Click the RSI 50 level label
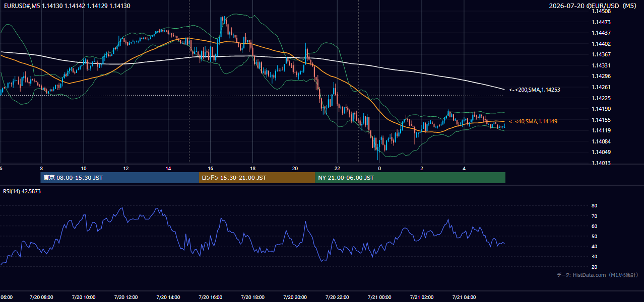The width and height of the screenshot is (644, 302). (594, 236)
